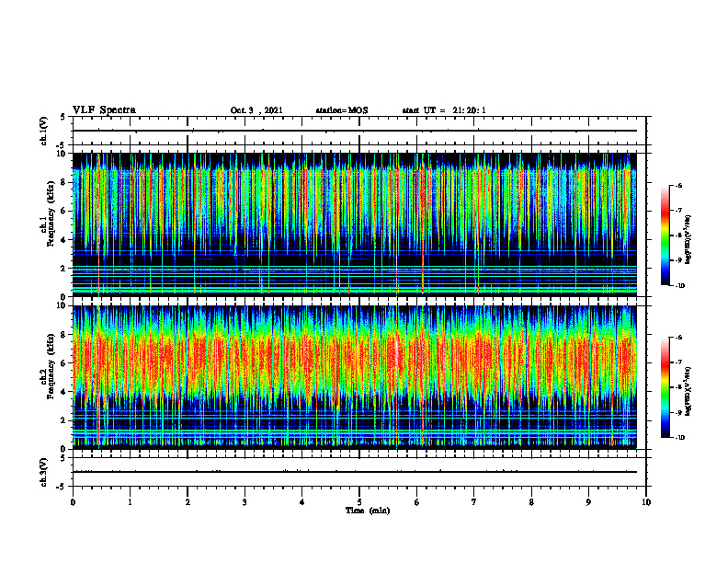Click the "ch.1(V)" axis label
The width and height of the screenshot is (728, 563).
44,131
